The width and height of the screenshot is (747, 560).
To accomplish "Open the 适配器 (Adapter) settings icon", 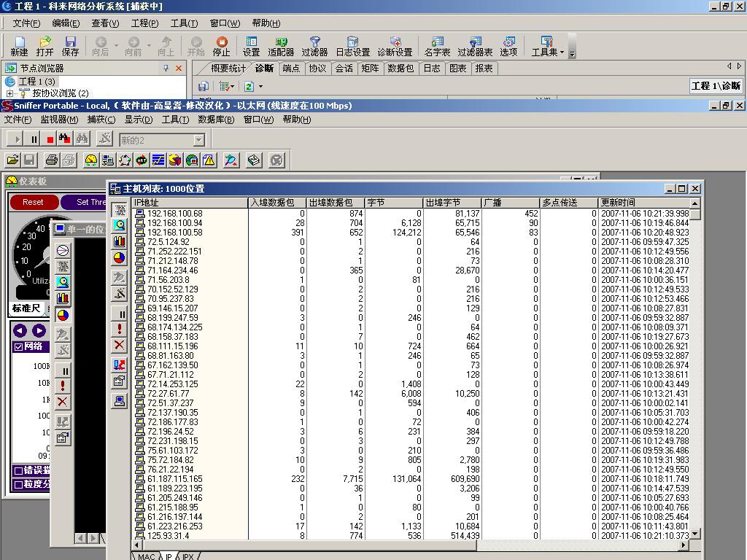I will coord(281,47).
